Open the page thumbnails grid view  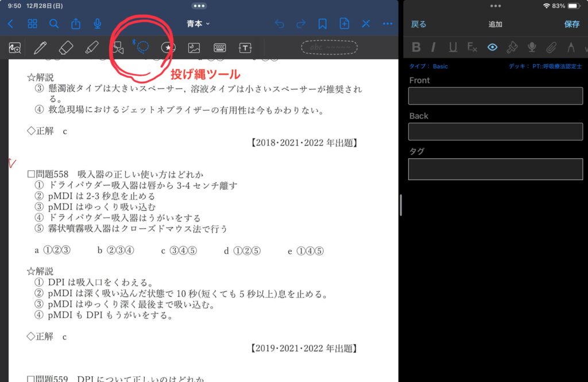(x=32, y=24)
